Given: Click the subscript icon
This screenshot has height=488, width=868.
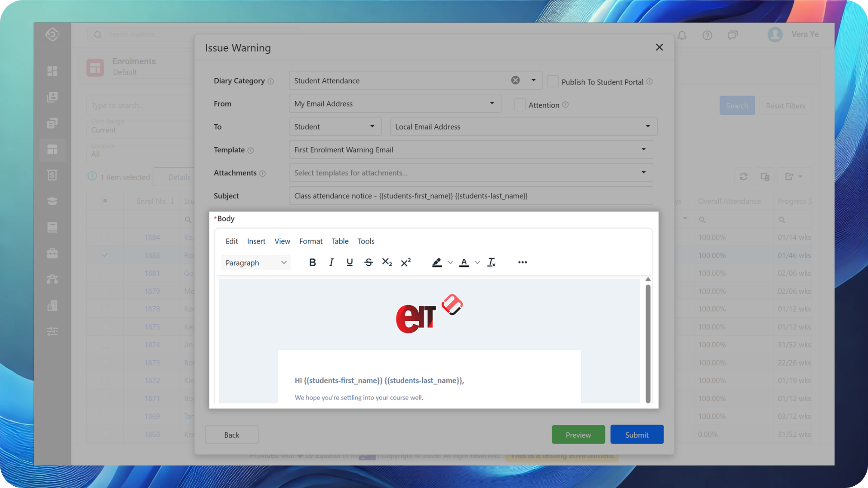Looking at the screenshot, I should [x=387, y=263].
